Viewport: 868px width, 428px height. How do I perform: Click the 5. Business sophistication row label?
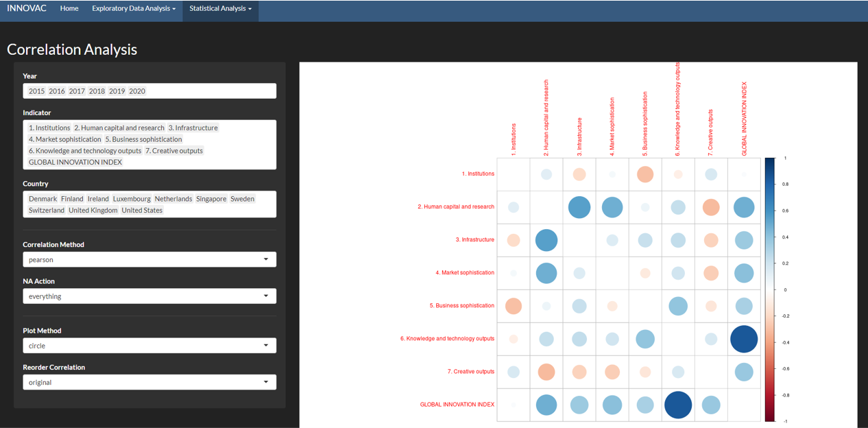(461, 306)
